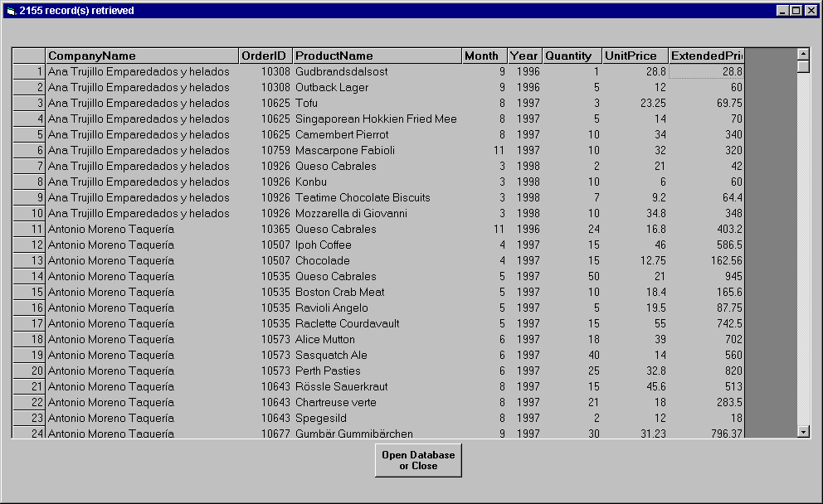The image size is (823, 504).
Task: Select the CompanyName column header
Action: tap(142, 56)
